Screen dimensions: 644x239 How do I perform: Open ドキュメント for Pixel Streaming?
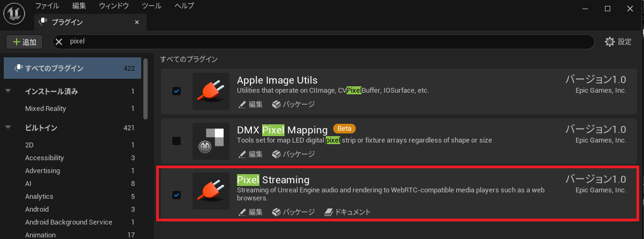point(348,212)
